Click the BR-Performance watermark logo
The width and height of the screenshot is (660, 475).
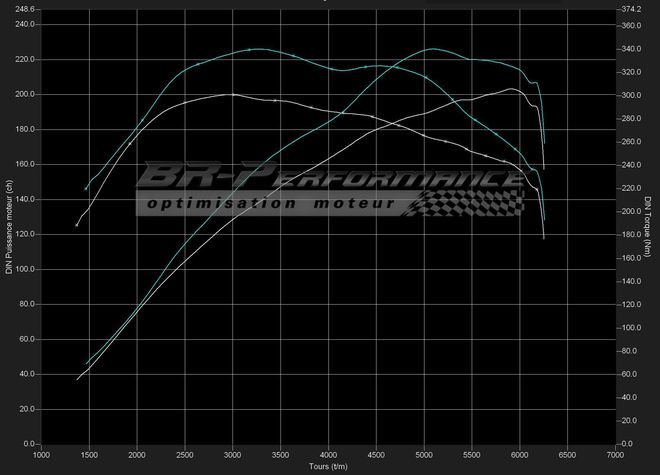click(330, 178)
